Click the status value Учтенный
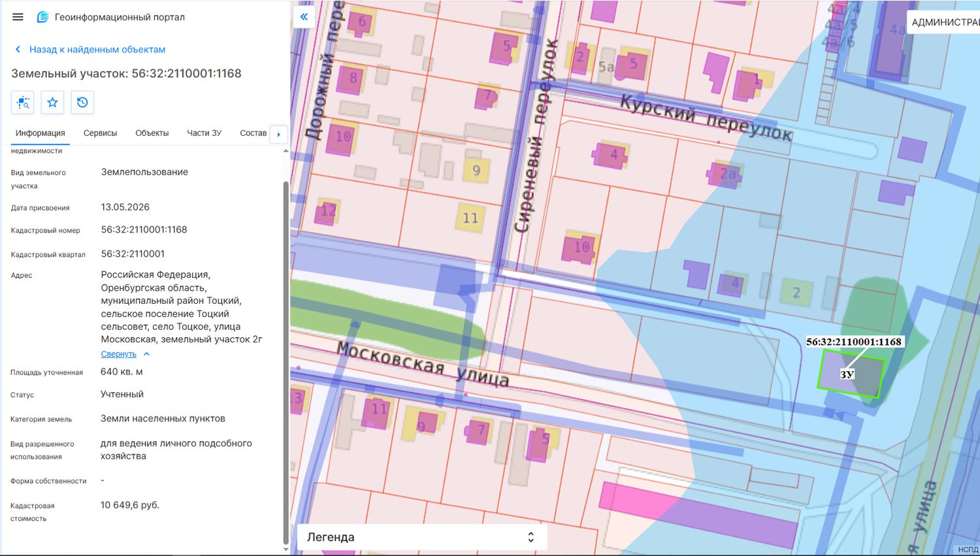Viewport: 980px width, 556px height. (x=122, y=394)
